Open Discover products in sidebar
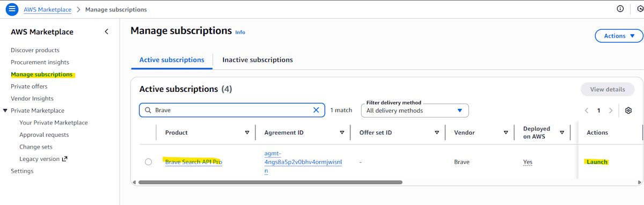 [35, 50]
